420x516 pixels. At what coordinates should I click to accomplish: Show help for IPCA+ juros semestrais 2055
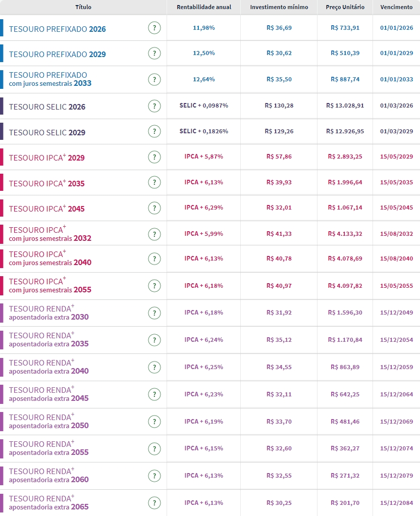(x=154, y=286)
